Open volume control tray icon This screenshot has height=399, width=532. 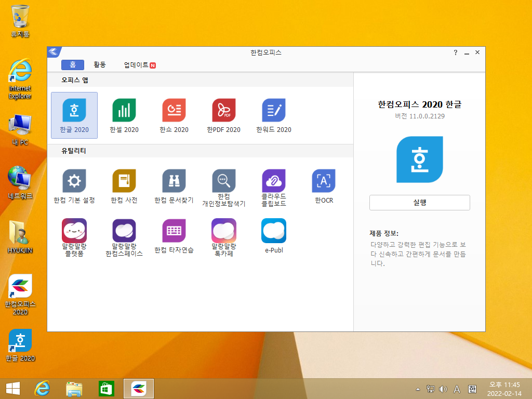tap(443, 389)
